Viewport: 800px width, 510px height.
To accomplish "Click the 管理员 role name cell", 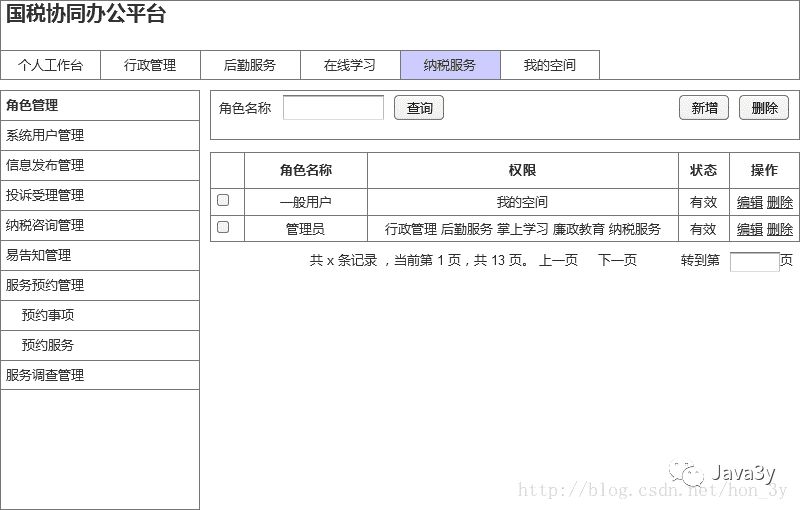I will tap(306, 229).
